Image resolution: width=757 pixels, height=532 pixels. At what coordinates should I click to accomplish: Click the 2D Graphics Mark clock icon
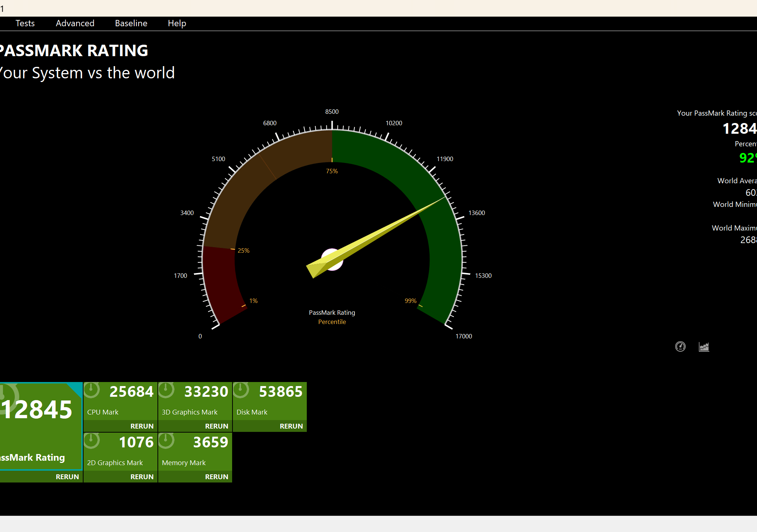92,441
